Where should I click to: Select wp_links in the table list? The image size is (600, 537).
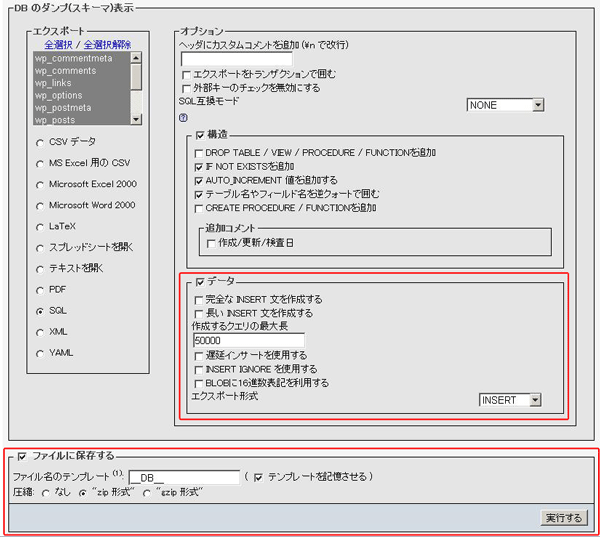coord(82,83)
